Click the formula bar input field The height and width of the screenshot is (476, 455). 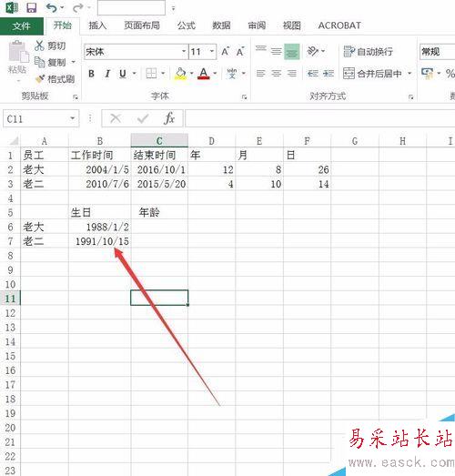click(x=320, y=118)
